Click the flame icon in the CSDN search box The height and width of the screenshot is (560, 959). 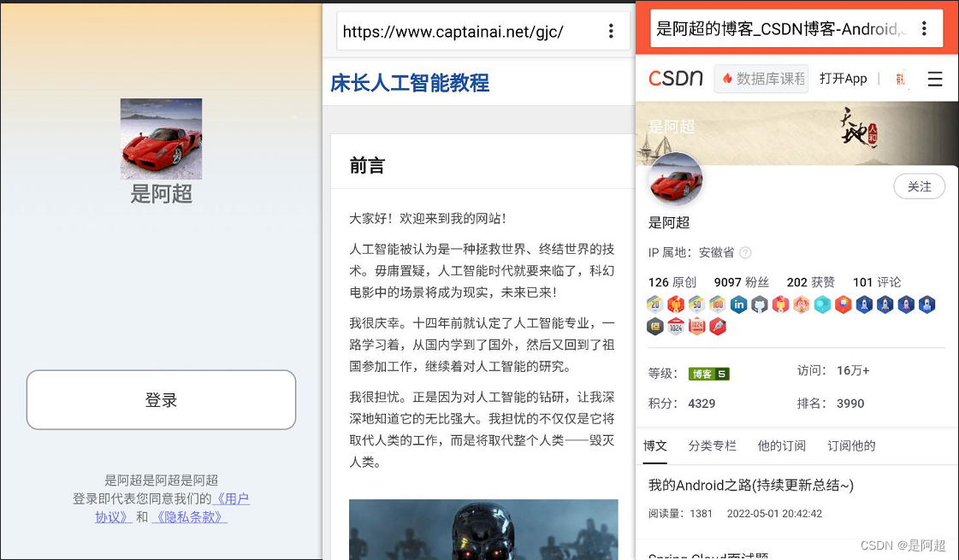[x=727, y=79]
